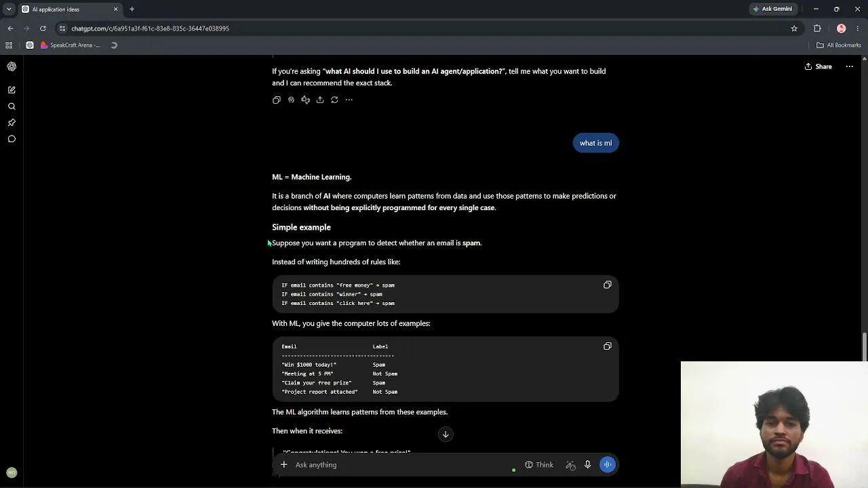The height and width of the screenshot is (488, 868).
Task: Toggle Think mode in the composer
Action: tap(539, 465)
